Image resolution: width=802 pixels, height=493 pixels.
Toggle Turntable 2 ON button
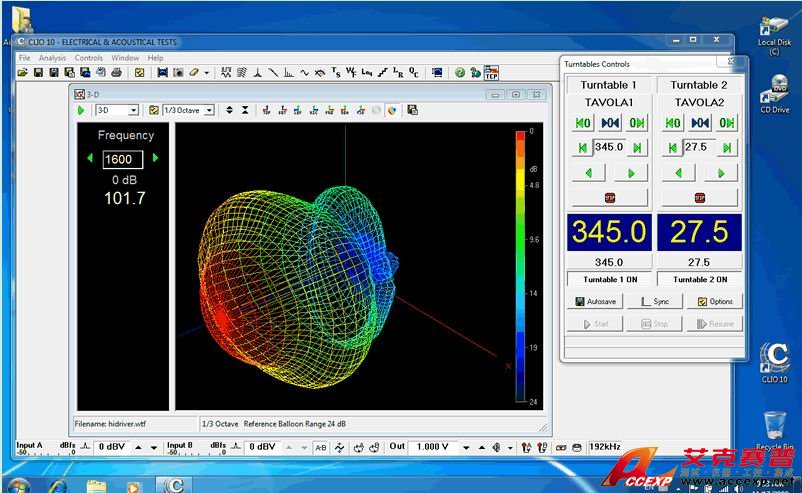tap(698, 279)
